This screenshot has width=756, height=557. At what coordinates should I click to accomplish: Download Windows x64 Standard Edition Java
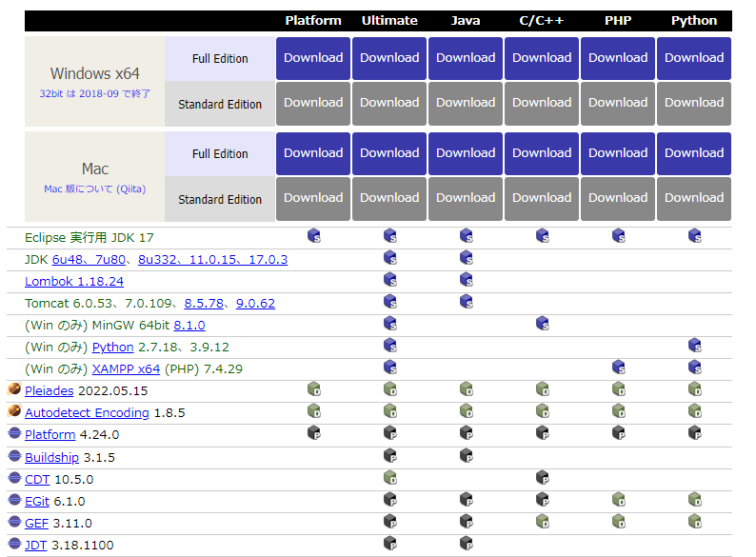(x=466, y=103)
